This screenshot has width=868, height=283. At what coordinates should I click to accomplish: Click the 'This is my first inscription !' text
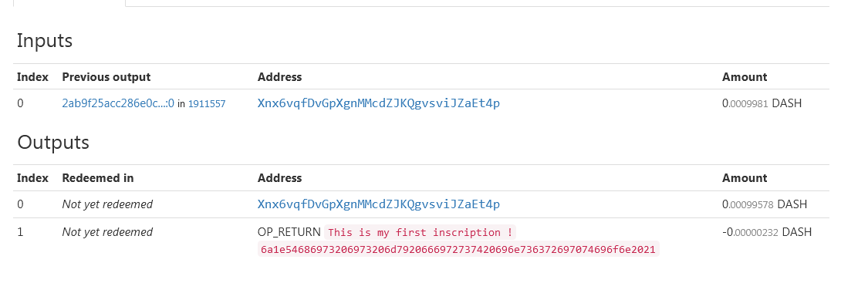point(420,233)
